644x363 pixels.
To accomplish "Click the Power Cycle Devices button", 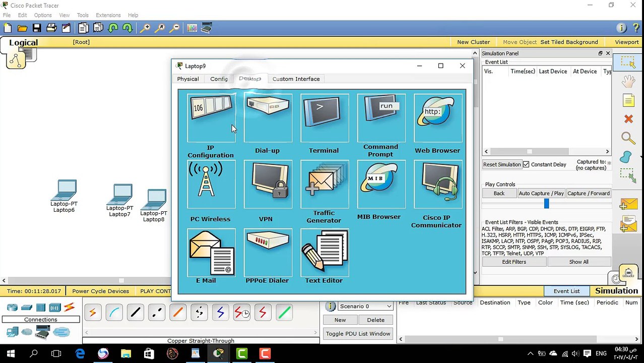I will point(100,291).
